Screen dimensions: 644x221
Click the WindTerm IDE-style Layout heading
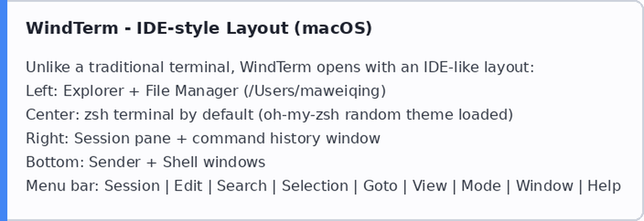click(x=199, y=28)
